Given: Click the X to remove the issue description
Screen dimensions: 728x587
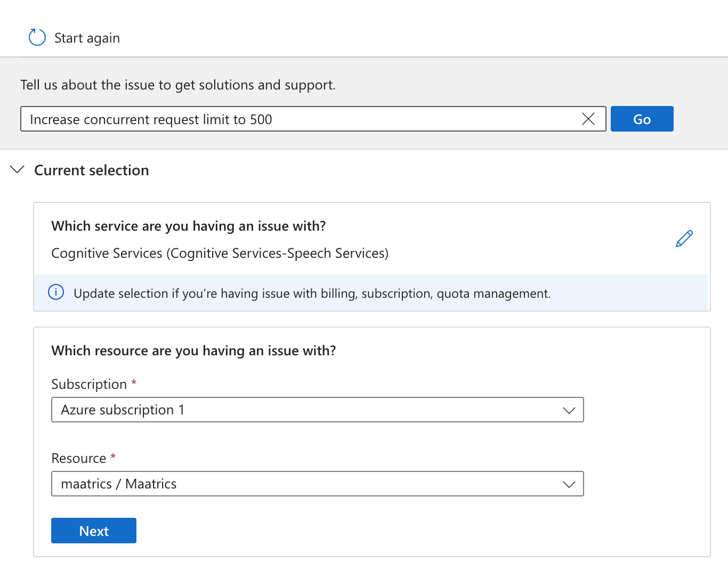Looking at the screenshot, I should click(x=588, y=119).
